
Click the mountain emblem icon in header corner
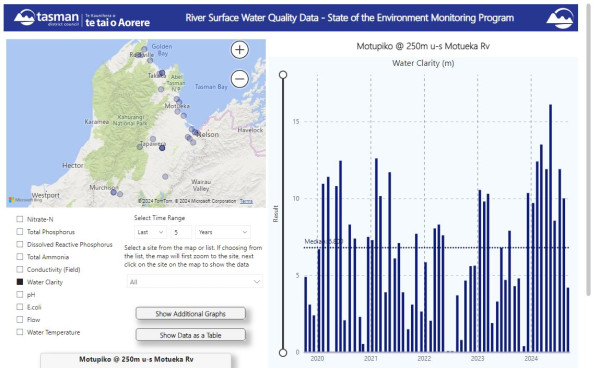559,18
